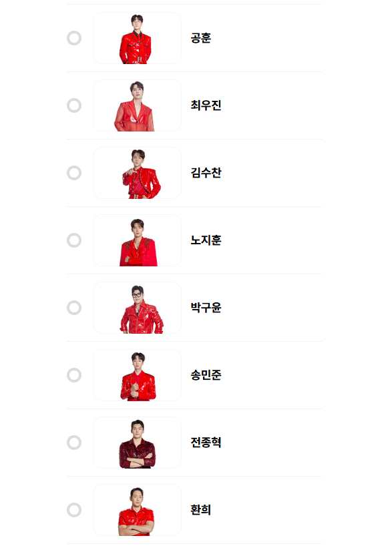Select the radio button for 공훈
This screenshot has height=548, width=392.
(x=73, y=38)
